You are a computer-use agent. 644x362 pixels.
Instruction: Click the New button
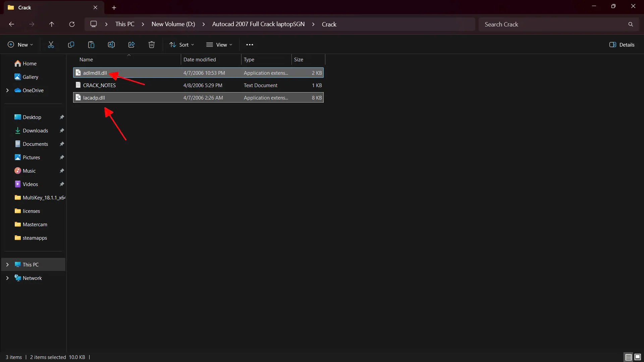pyautogui.click(x=20, y=45)
